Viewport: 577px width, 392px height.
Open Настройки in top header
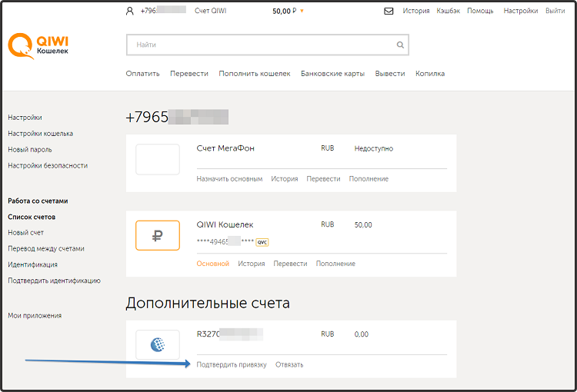521,11
